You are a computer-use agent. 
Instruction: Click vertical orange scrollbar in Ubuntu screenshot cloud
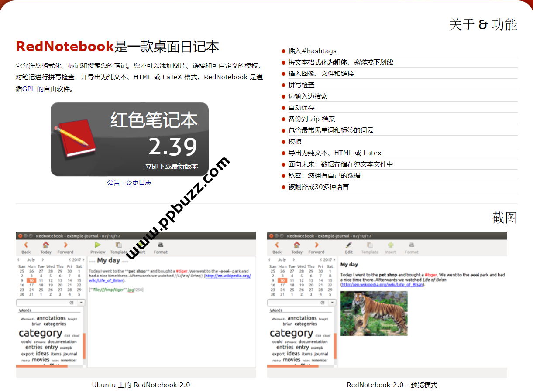[x=84, y=346]
